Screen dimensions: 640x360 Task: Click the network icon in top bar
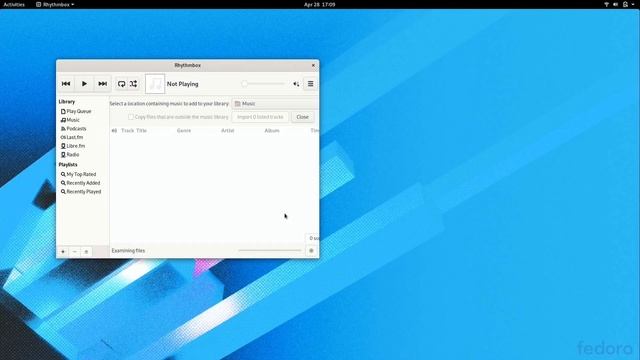(607, 4)
